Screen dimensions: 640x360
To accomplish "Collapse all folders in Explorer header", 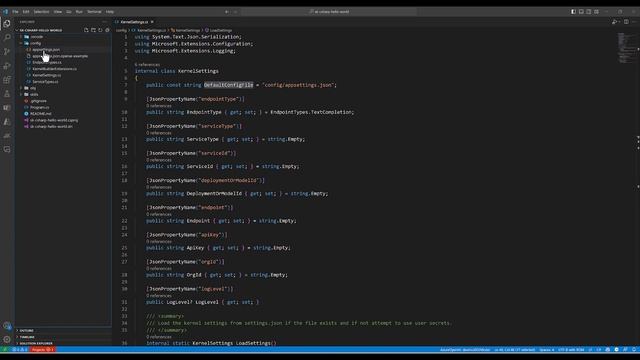I will pyautogui.click(x=107, y=30).
